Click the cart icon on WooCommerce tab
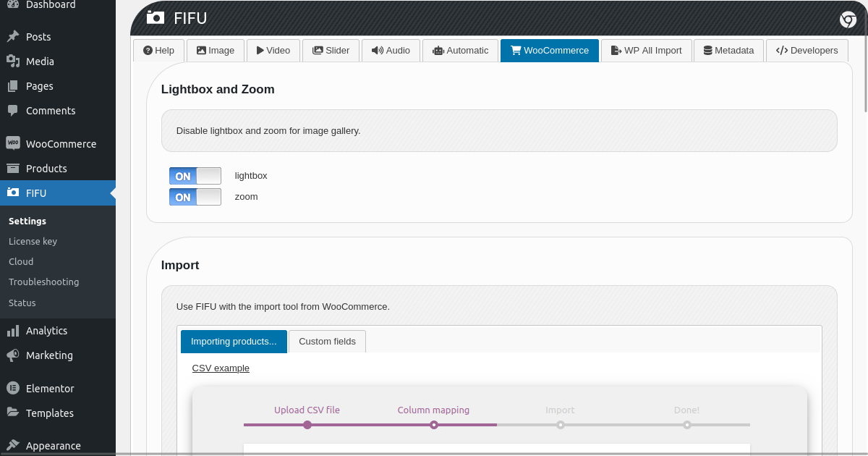This screenshot has height=456, width=868. (516, 51)
